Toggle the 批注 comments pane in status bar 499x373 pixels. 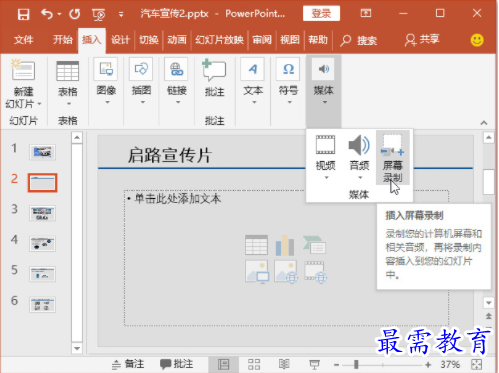[x=176, y=364]
